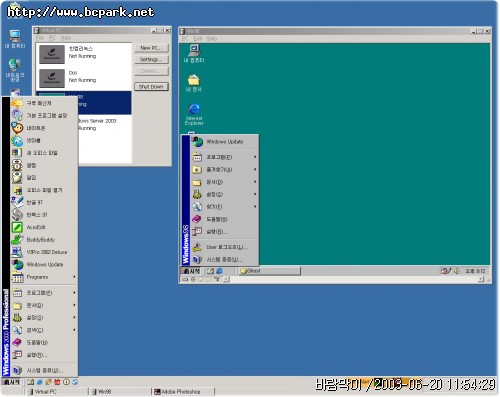Expand Favorites submenu in Win98 start menu
Image resolution: width=500 pixels, height=397 pixels.
click(x=224, y=170)
